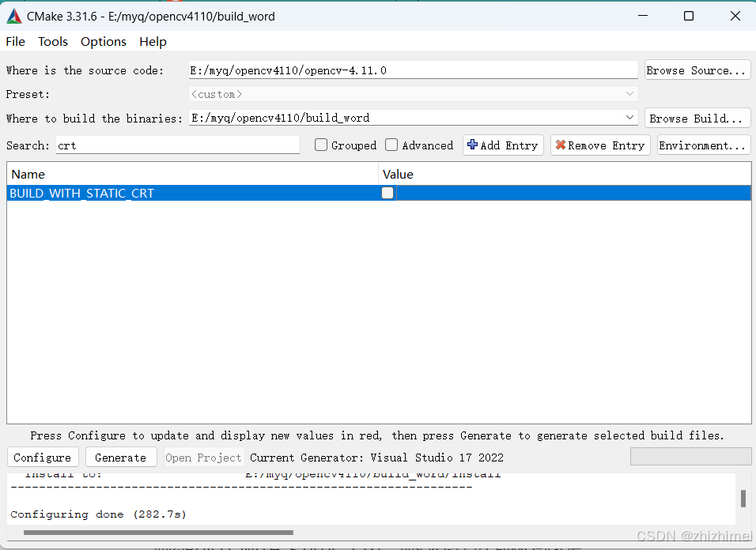
Task: Focus the Search field containing crt
Action: point(177,145)
